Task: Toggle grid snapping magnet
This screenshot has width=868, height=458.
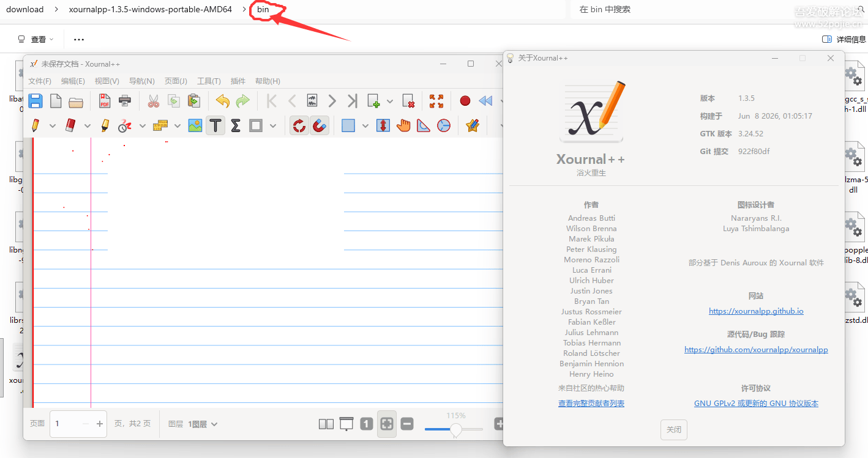Action: [320, 125]
